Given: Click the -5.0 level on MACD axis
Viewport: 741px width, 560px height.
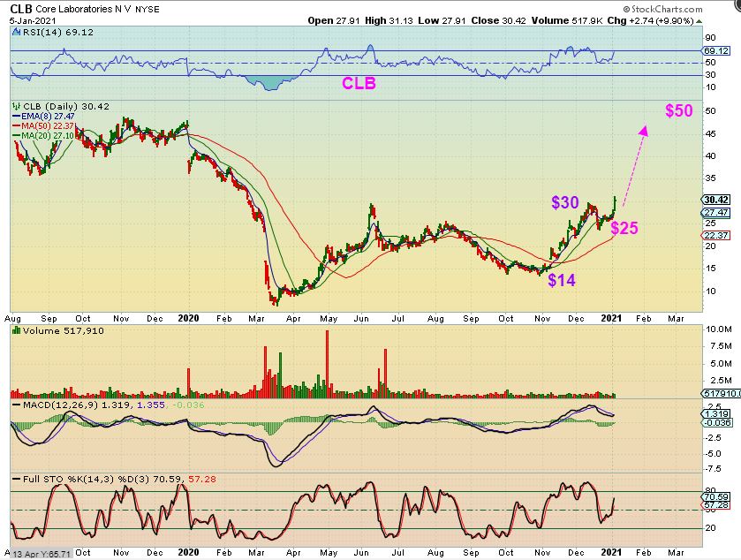Looking at the screenshot, I should (715, 454).
